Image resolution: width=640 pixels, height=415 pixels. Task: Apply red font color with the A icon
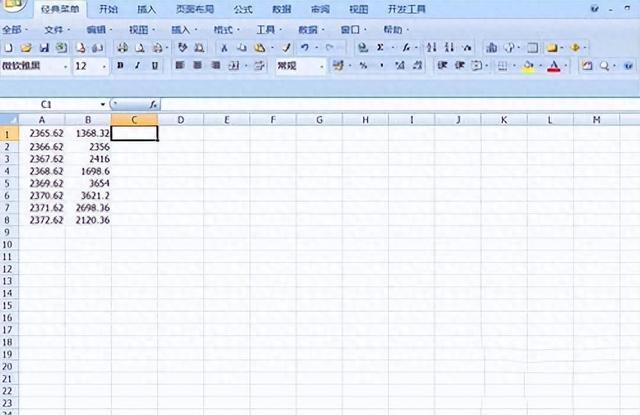click(x=554, y=66)
